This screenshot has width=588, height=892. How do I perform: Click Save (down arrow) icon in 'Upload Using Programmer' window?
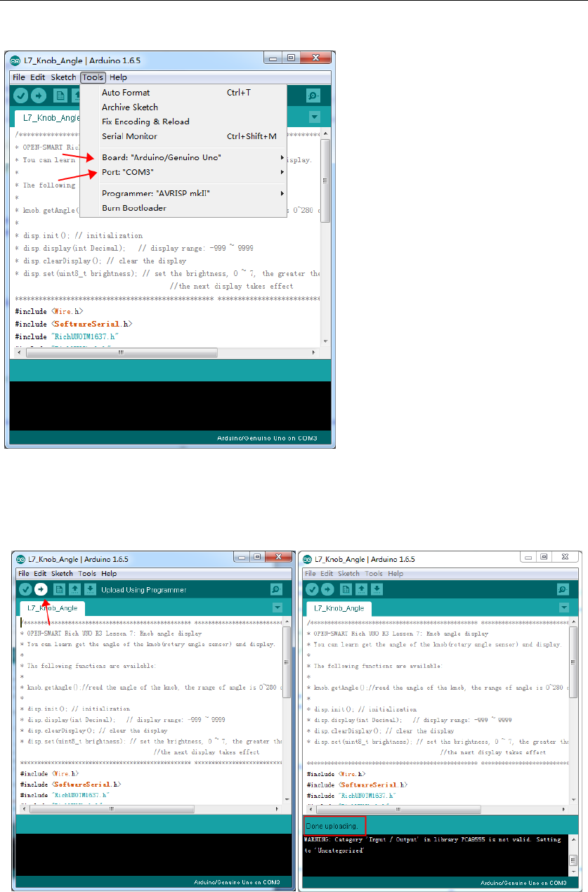pyautogui.click(x=90, y=589)
